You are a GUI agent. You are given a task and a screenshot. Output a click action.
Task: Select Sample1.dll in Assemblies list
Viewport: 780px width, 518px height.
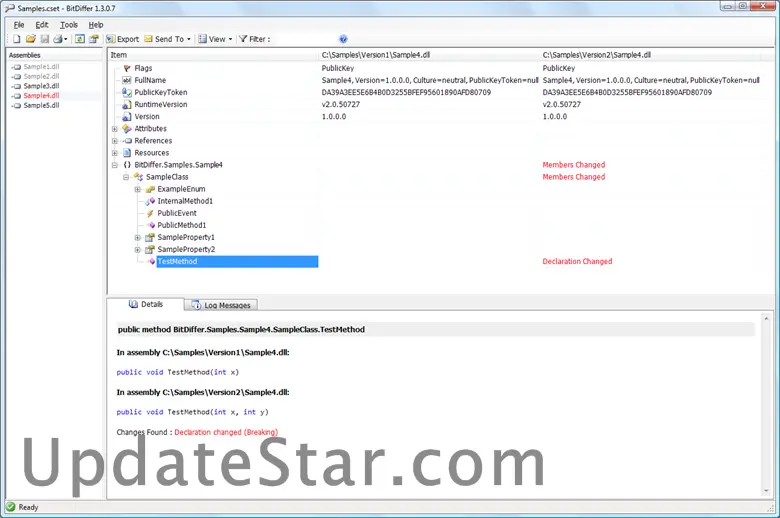pyautogui.click(x=41, y=67)
